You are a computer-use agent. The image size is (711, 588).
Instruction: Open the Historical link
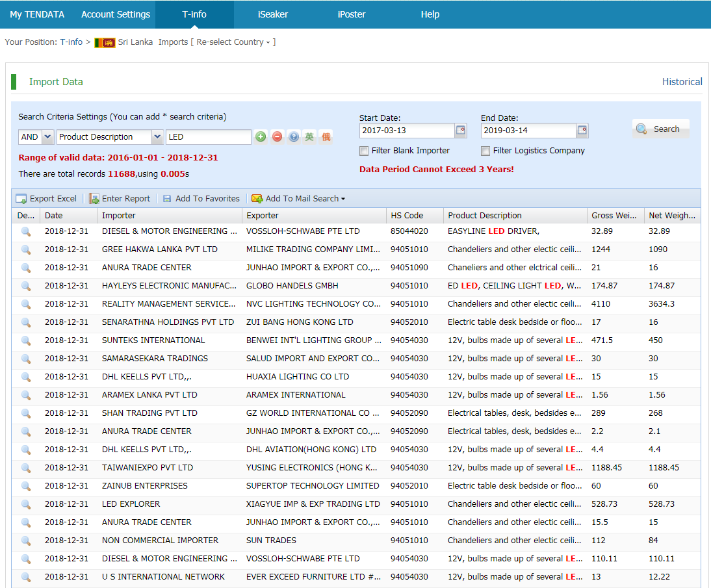[682, 82]
